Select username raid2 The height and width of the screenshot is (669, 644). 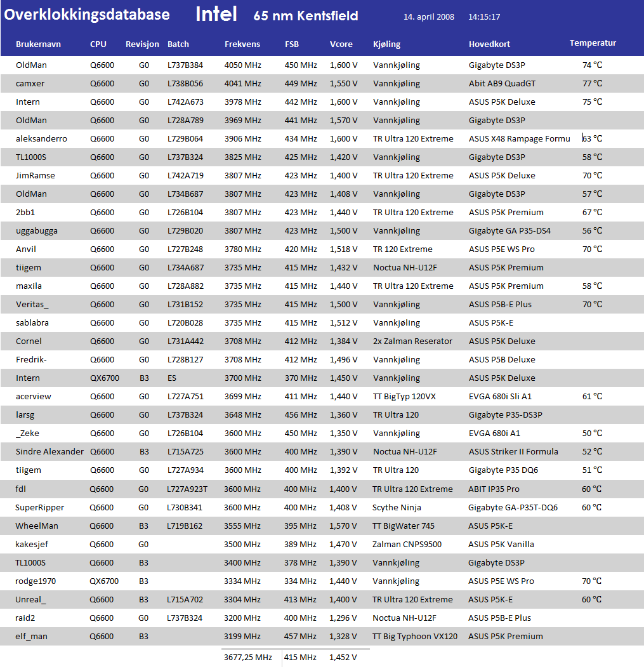click(x=25, y=618)
